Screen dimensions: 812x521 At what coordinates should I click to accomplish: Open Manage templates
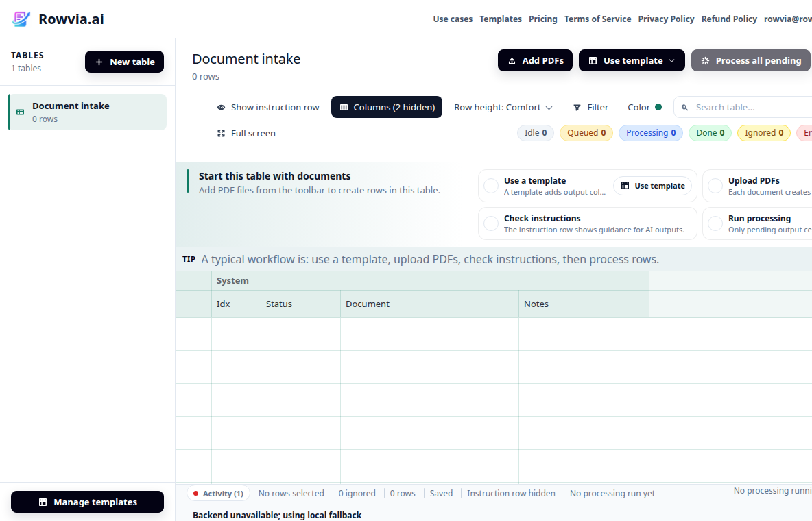pos(88,502)
